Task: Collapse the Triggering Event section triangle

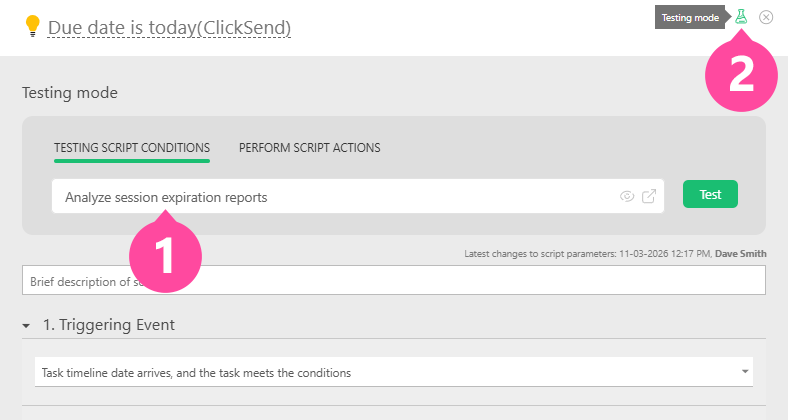Action: (26, 325)
